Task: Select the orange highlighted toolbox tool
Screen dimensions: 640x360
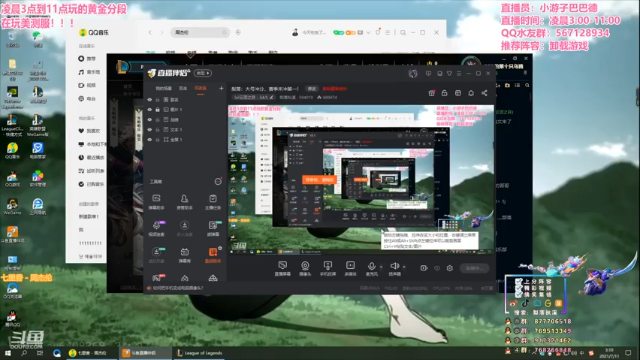Action: click(x=213, y=255)
